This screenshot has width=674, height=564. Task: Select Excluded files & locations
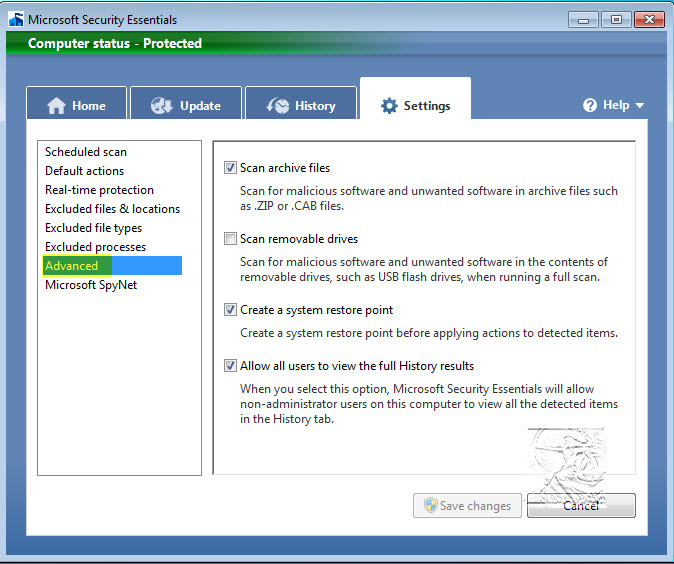click(x=112, y=209)
